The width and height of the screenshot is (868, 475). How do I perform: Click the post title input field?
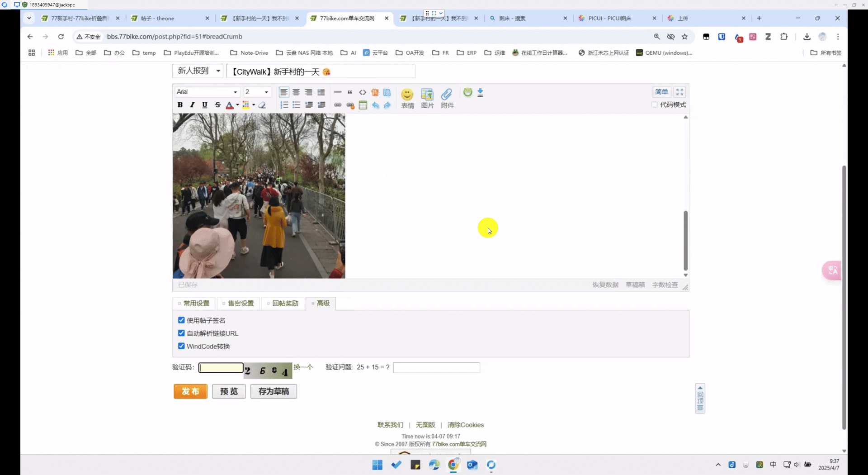(321, 71)
